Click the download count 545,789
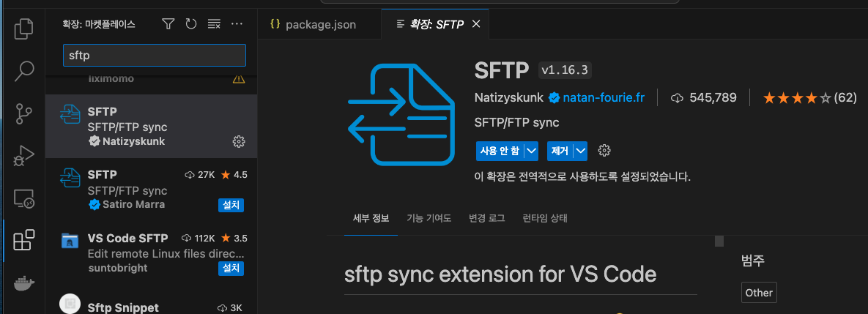 (x=703, y=98)
